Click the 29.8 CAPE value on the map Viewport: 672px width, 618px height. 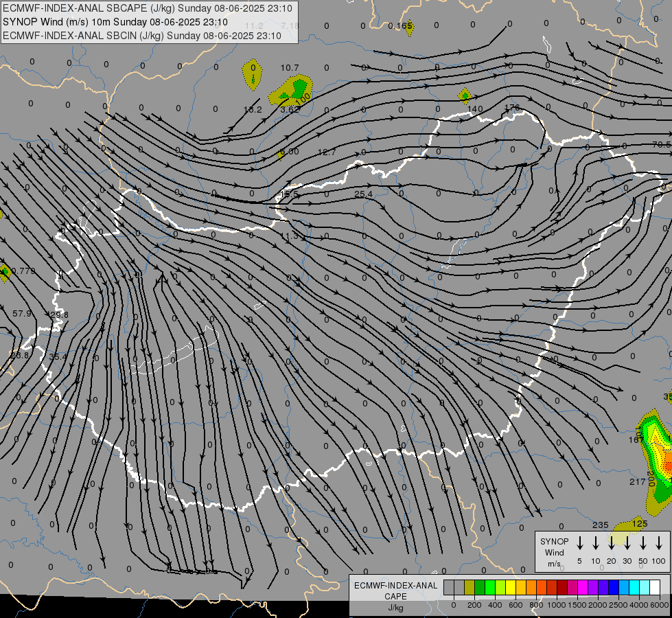pyautogui.click(x=59, y=314)
